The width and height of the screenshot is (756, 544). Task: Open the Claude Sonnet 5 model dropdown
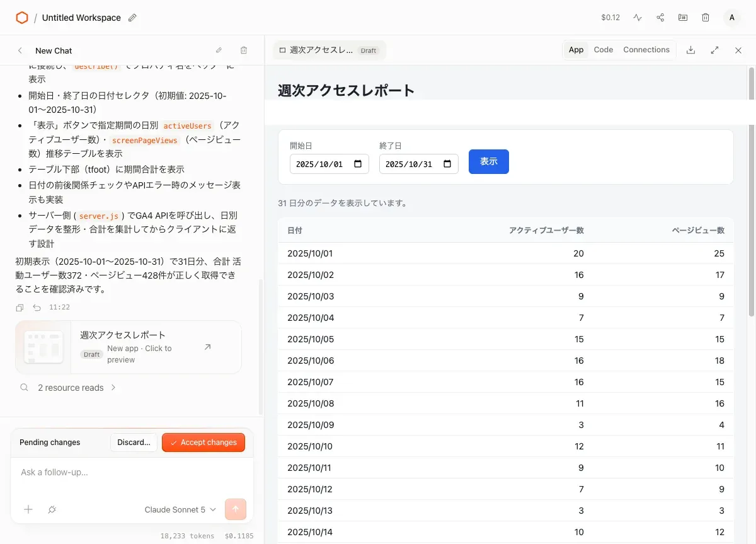click(180, 509)
